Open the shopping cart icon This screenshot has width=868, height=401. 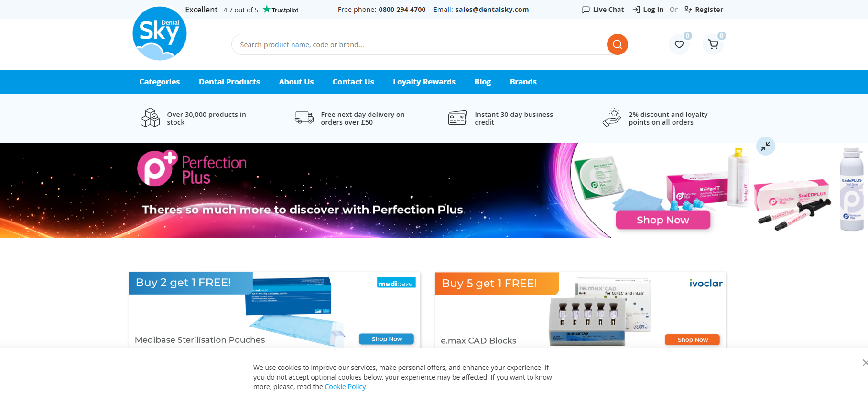click(x=713, y=44)
